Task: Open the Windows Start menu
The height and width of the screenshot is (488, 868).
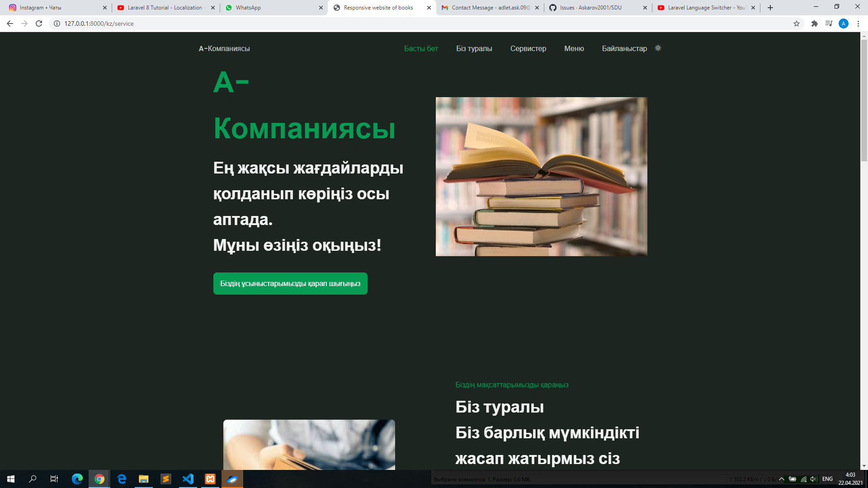Action: coord(11,479)
